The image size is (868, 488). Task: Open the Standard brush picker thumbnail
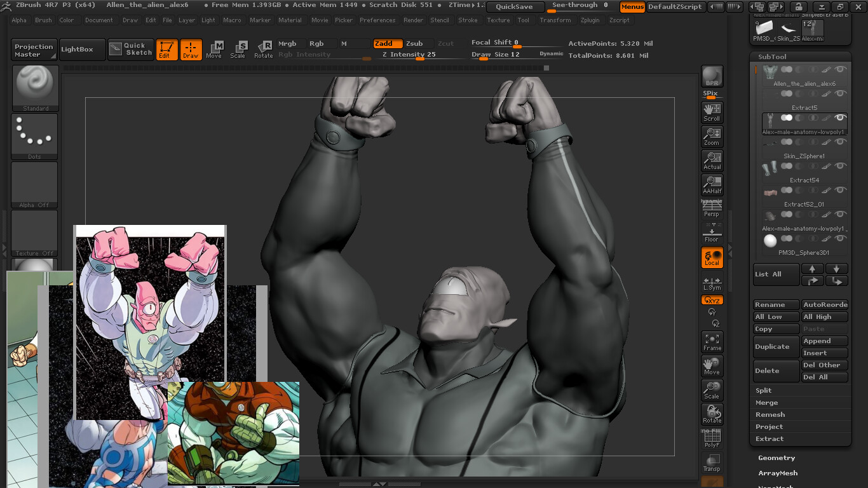(x=35, y=88)
